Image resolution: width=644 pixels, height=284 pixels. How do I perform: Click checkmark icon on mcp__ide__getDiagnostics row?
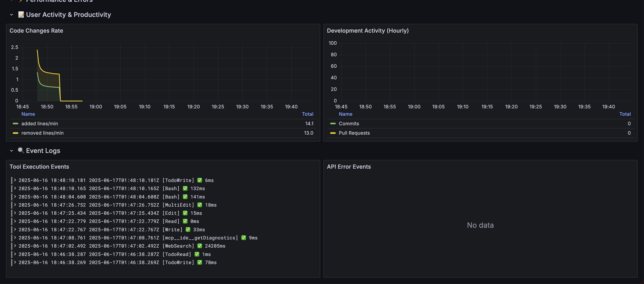pyautogui.click(x=243, y=238)
